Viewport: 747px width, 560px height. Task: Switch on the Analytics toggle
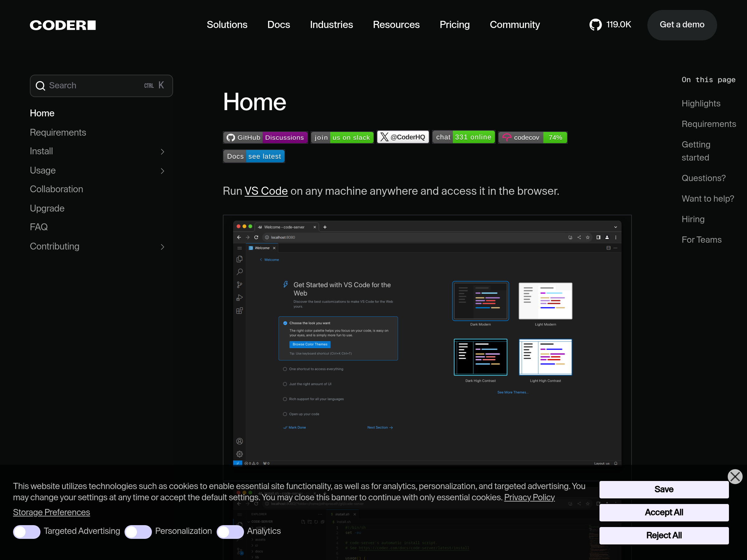coord(230,532)
